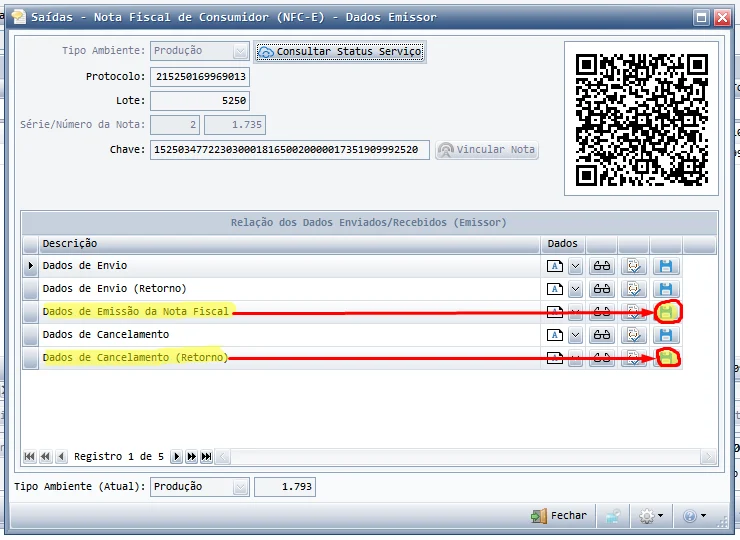View Dados de Envio (Retorno) with glasses icon
Image resolution: width=740 pixels, height=540 pixels.
[x=602, y=289]
